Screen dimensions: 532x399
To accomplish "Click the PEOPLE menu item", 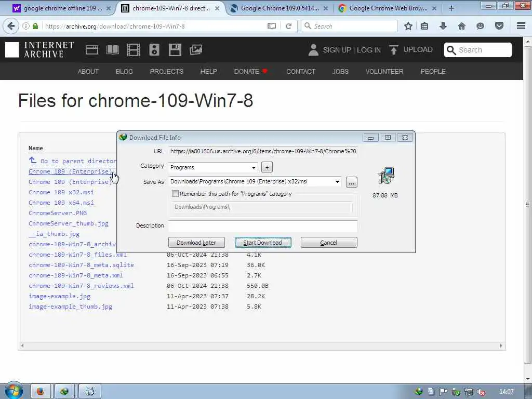I will pos(433,72).
